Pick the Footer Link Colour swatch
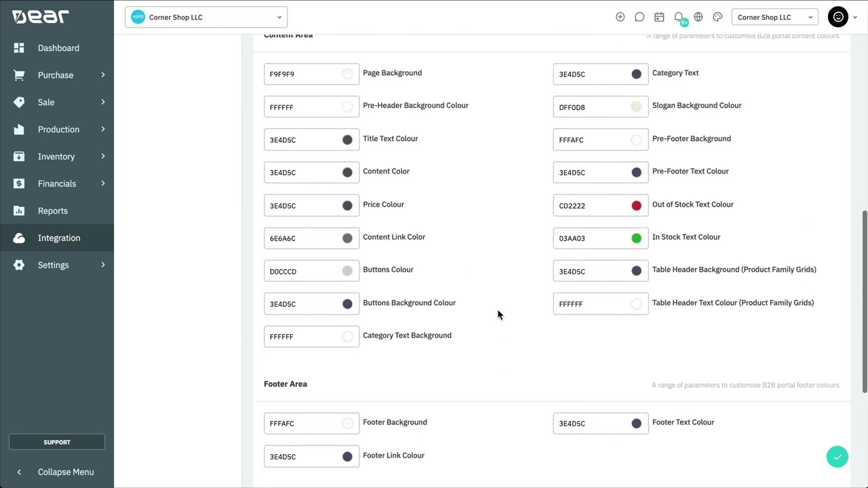This screenshot has height=488, width=868. 347,456
